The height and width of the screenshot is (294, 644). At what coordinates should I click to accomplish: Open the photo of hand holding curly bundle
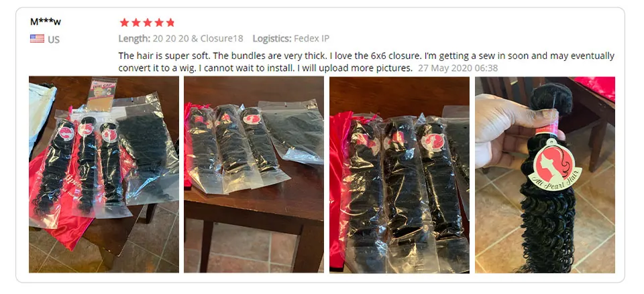pyautogui.click(x=545, y=174)
